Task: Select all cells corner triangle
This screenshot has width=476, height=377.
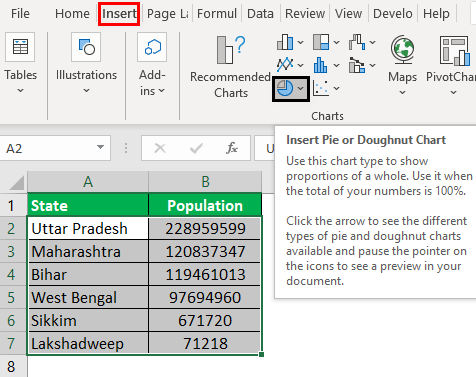Action: 16,183
